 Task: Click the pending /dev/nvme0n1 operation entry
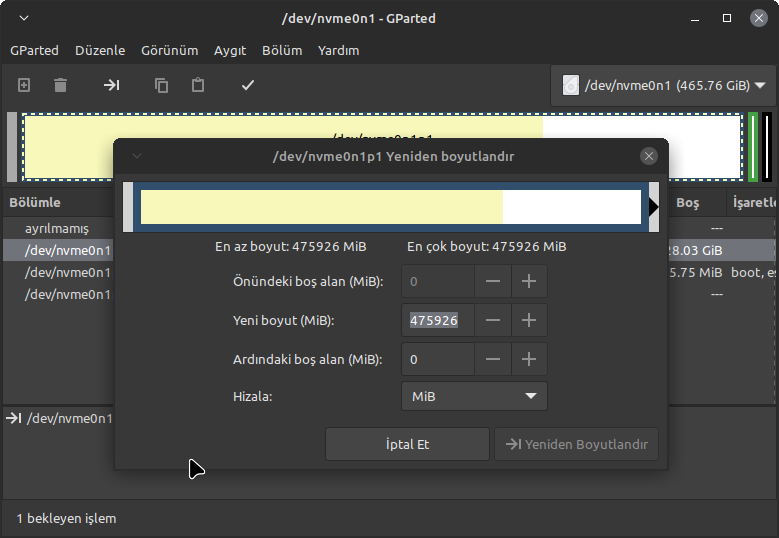click(60, 419)
